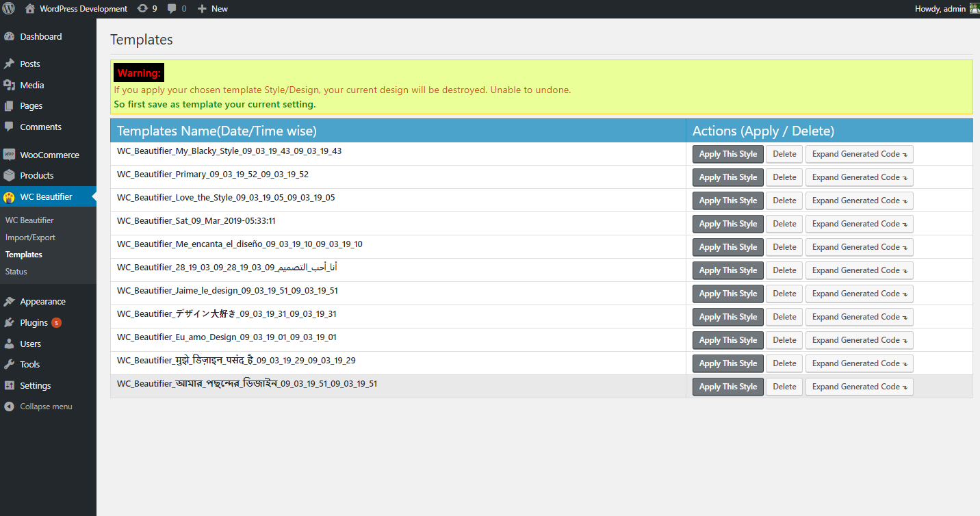Select the Import/Export submenu item
Viewport: 980px width, 516px height.
coord(30,237)
